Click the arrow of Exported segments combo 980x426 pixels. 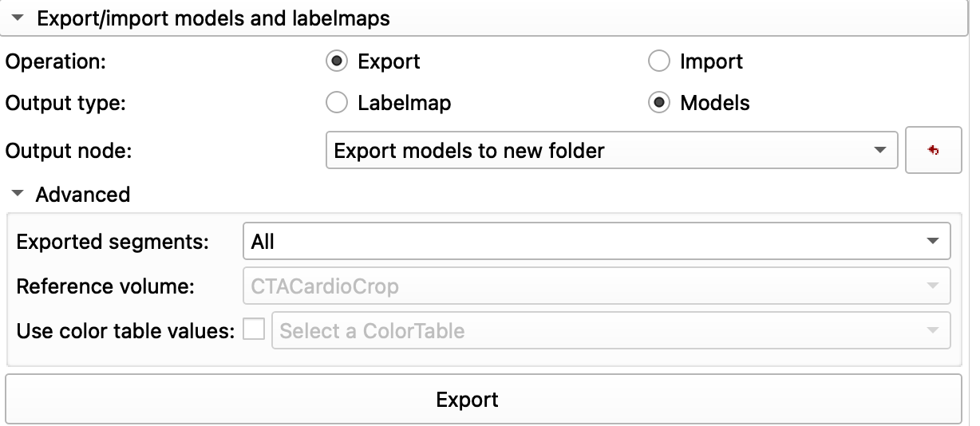pos(932,241)
